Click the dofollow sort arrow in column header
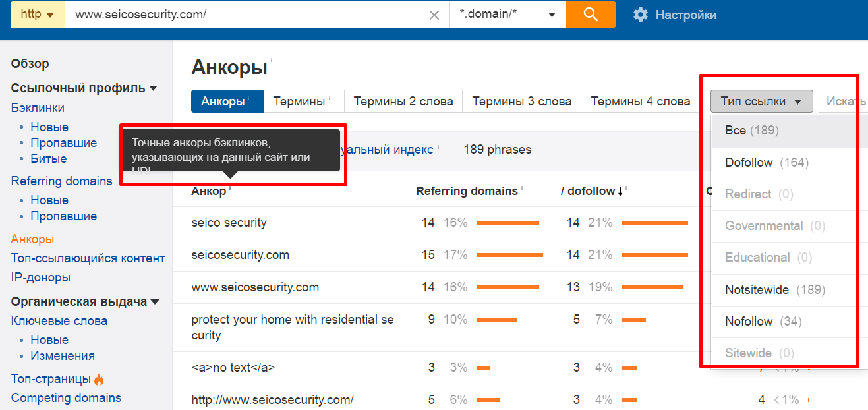Screen dimensions: 868x410 pos(620,190)
